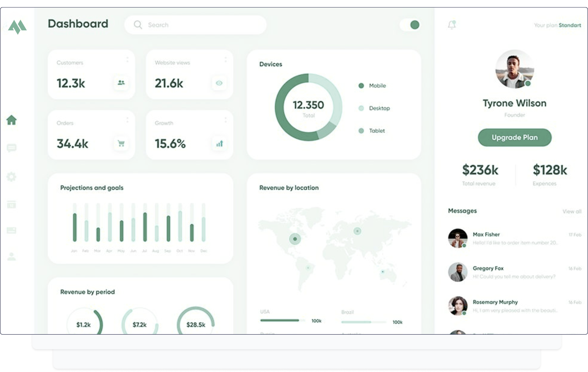Click the Upgrade Plan button
The image size is (588, 372).
coord(515,137)
